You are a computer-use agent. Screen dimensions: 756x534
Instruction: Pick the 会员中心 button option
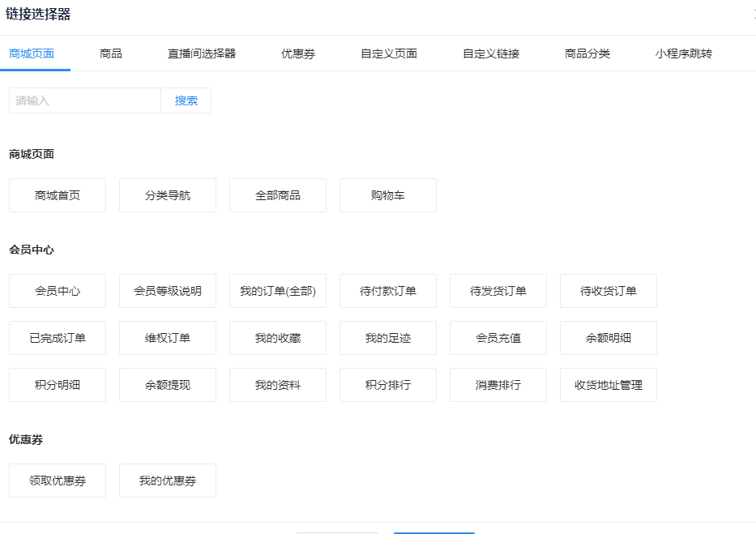(58, 291)
